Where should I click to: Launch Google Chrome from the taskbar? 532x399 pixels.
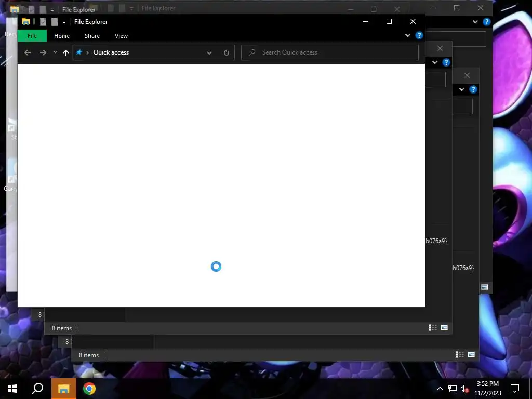point(89,389)
